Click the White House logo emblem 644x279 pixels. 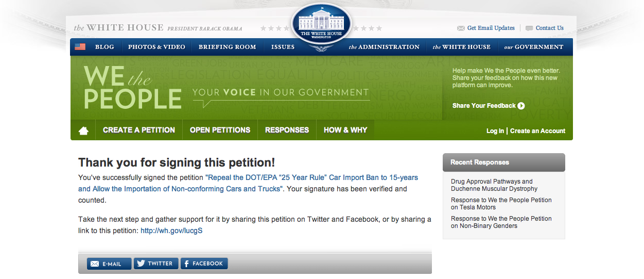[321, 25]
